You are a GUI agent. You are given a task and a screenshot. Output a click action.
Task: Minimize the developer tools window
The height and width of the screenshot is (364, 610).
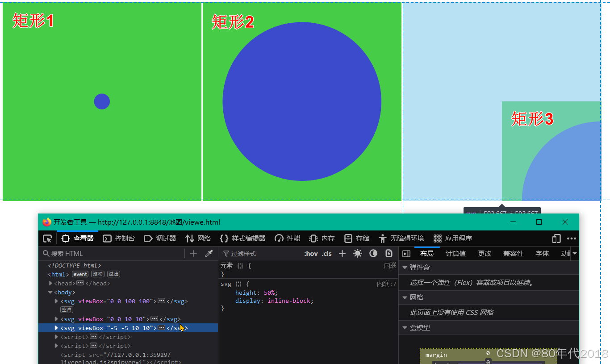click(513, 222)
